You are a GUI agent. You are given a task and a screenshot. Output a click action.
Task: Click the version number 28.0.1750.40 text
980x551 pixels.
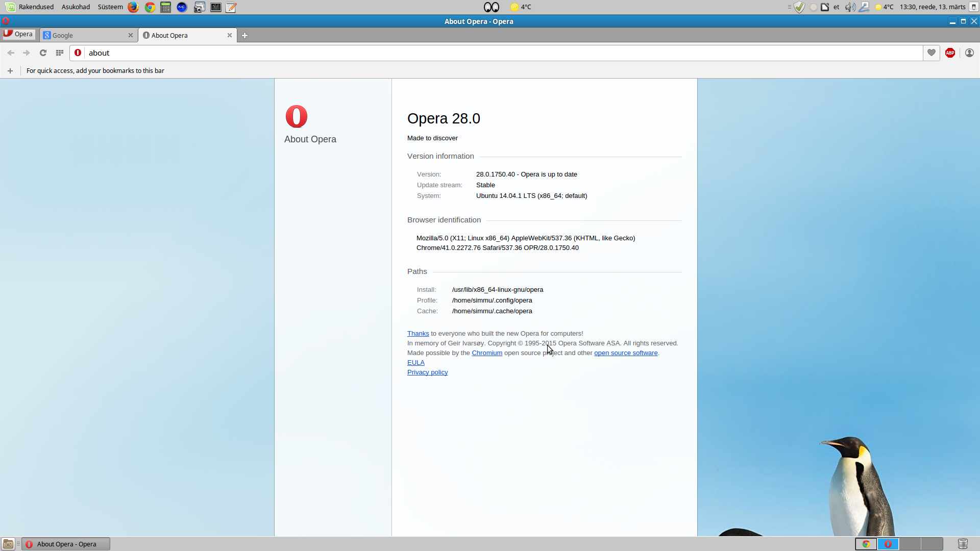(x=496, y=174)
